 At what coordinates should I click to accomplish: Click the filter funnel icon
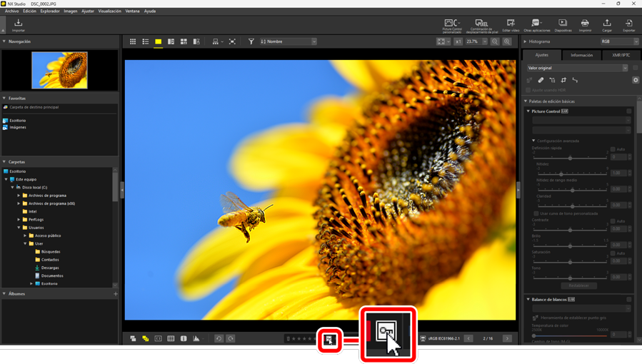[x=251, y=42]
